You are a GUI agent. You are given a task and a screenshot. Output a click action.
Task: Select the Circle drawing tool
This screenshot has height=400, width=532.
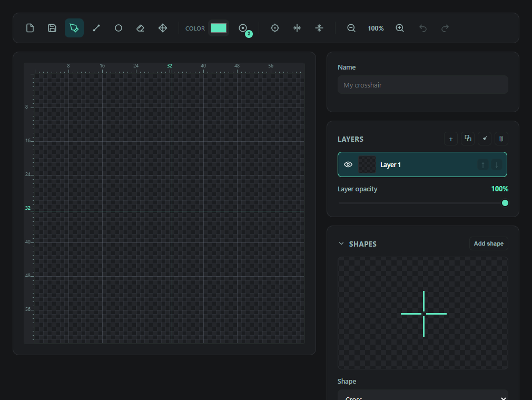tap(119, 28)
